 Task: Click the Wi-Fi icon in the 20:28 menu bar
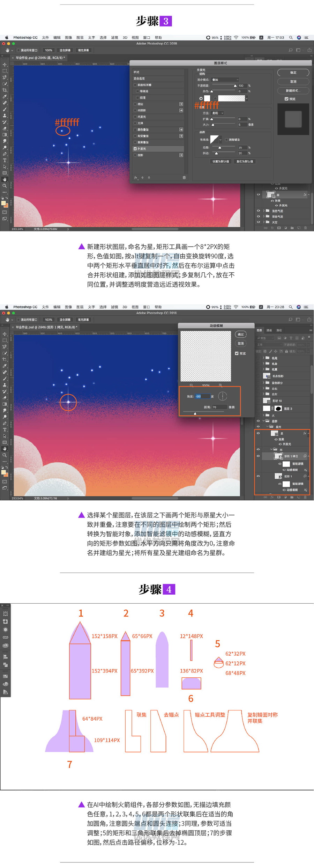pos(236,307)
